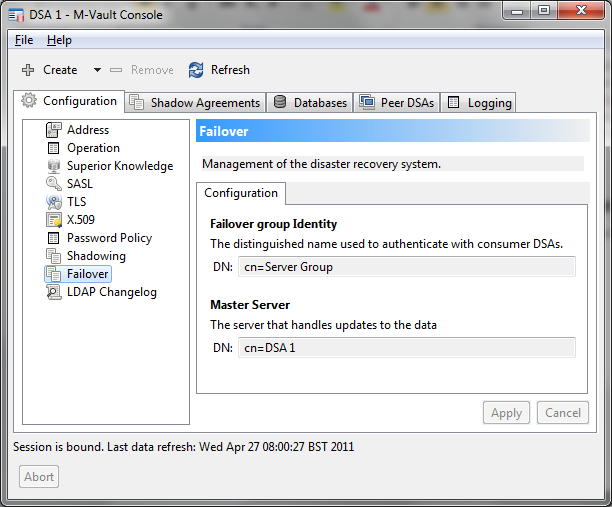Select the Operation icon in list
This screenshot has width=612, height=507.
54,148
